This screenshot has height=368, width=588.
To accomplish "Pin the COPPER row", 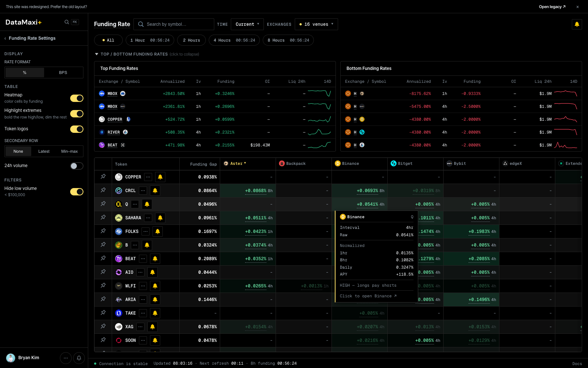I will pos(103,177).
